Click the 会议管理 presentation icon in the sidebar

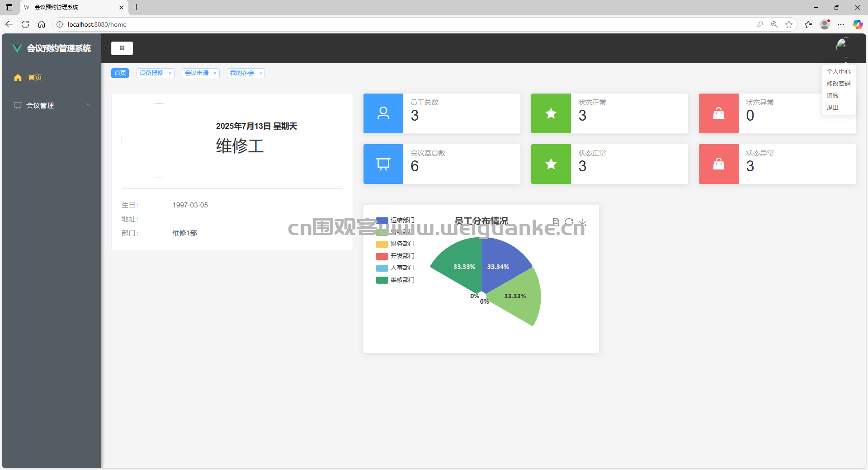pos(18,105)
